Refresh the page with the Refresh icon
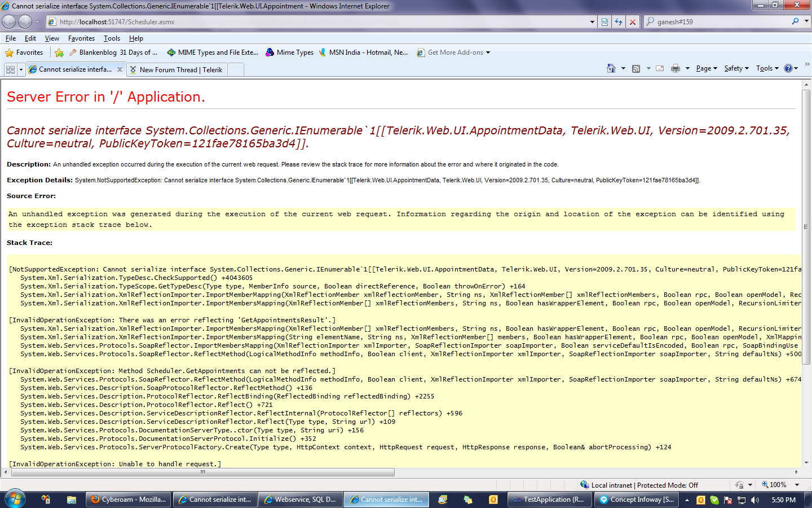Screen dimensions: 812x508 pyautogui.click(x=619, y=22)
